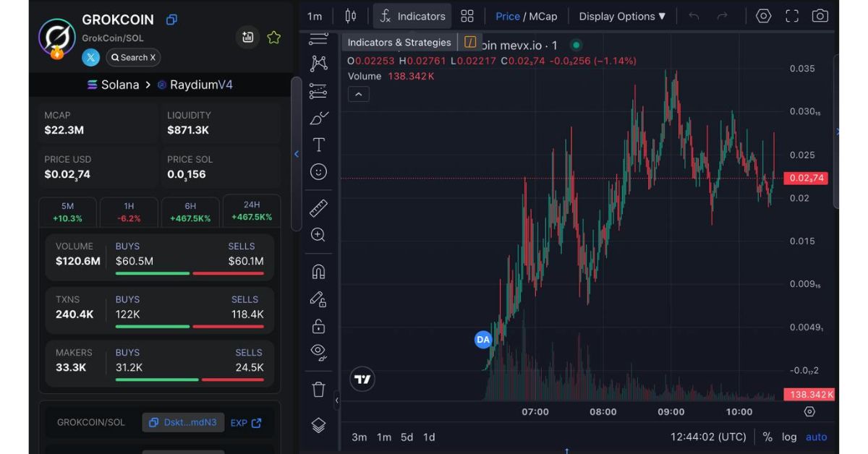
Task: Toggle magnet mode for drawings
Action: 318,272
